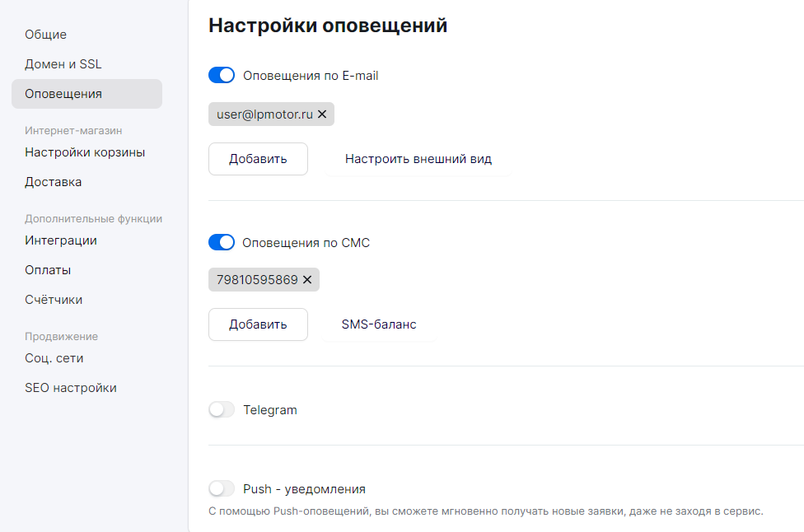Click Добавить under E-mail notifications

click(258, 159)
